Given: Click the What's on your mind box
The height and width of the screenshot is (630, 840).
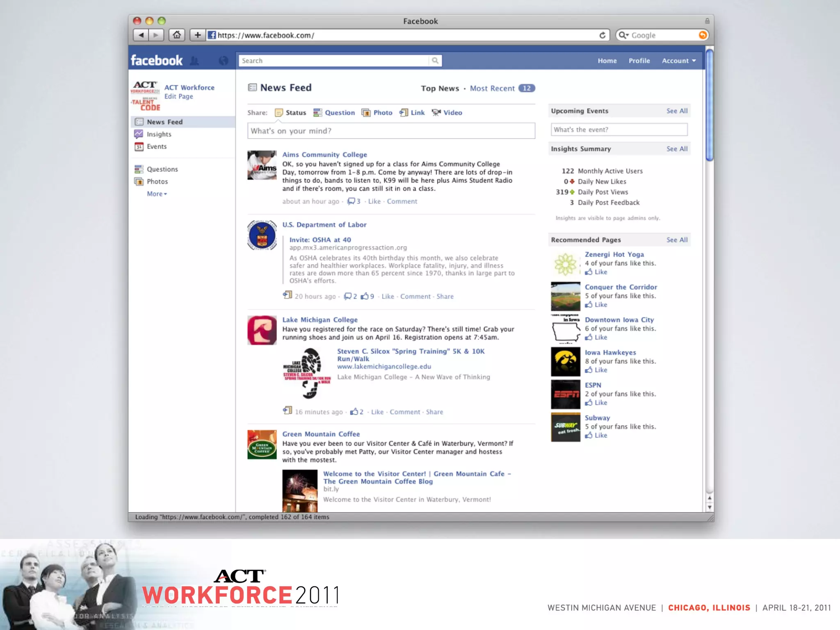Looking at the screenshot, I should 391,131.
